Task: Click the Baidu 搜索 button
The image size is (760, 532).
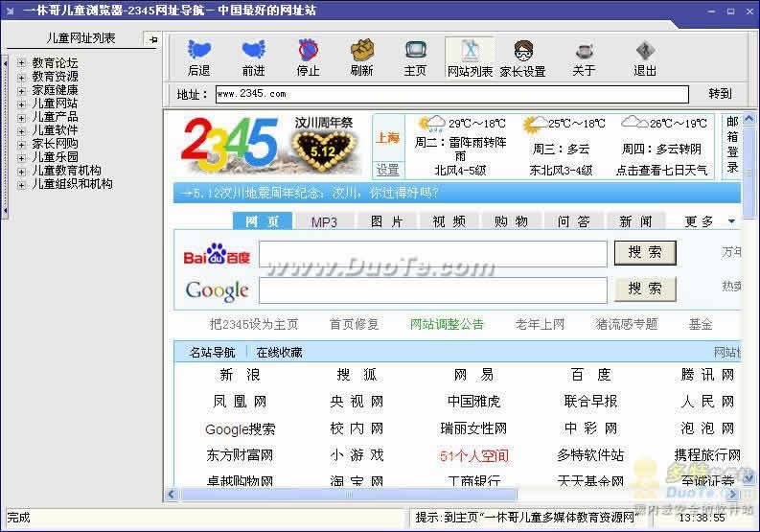Action: (645, 252)
